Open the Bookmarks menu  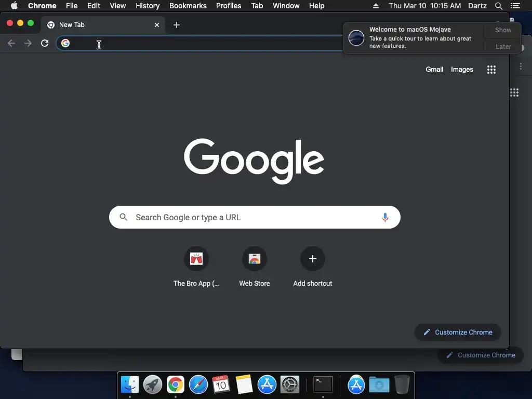(188, 6)
